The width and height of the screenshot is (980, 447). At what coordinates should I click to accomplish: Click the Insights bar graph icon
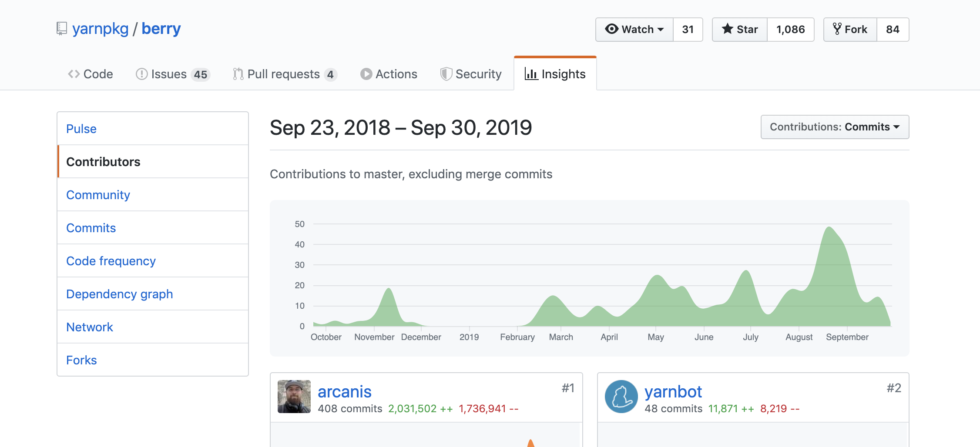[530, 74]
